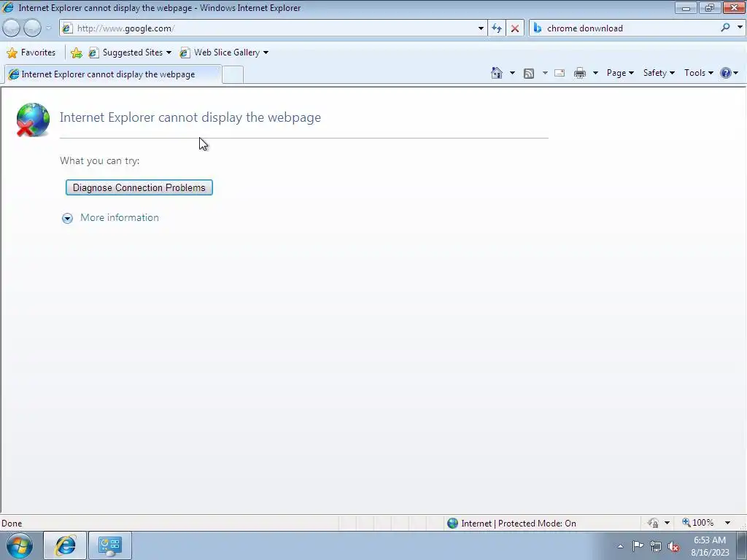The width and height of the screenshot is (747, 560).
Task: Open the Safety menu
Action: 659,73
